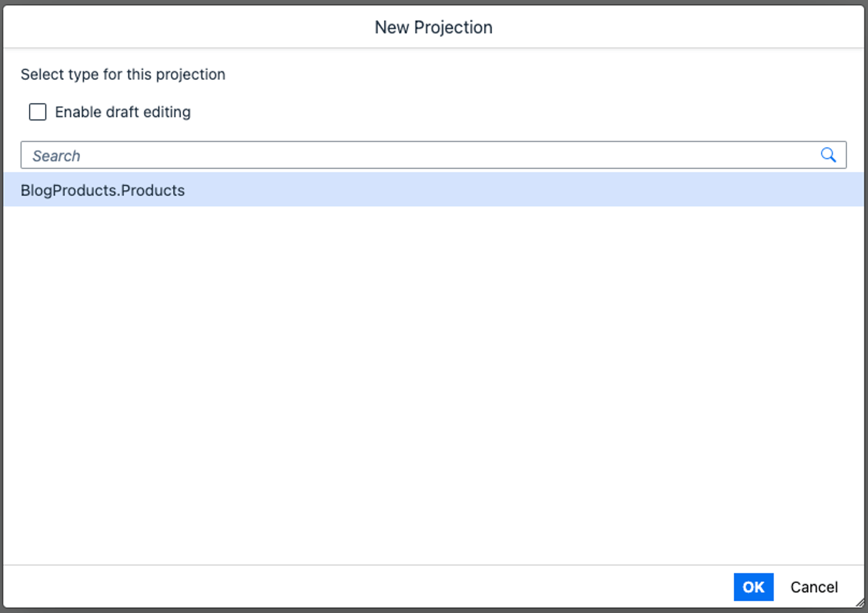This screenshot has height=613, width=868.
Task: Click the magnifier at the search field's right
Action: pos(828,155)
